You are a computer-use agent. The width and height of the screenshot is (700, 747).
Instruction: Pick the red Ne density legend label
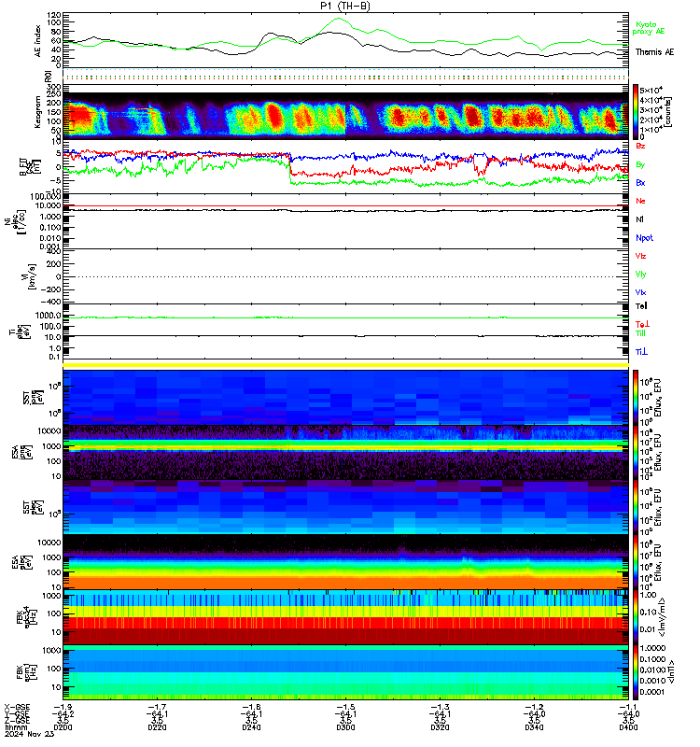(x=640, y=201)
